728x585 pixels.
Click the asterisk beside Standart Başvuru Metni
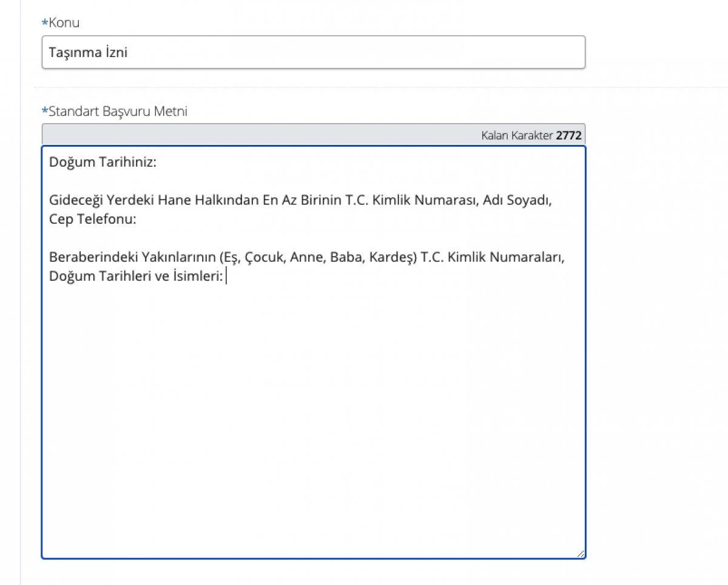click(x=44, y=112)
